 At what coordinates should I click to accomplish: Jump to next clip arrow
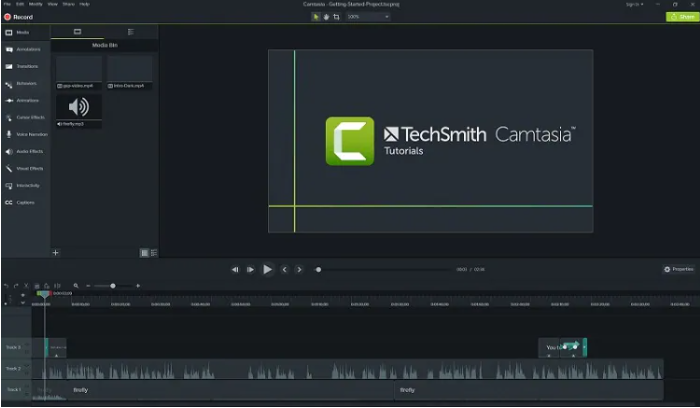[x=299, y=269]
